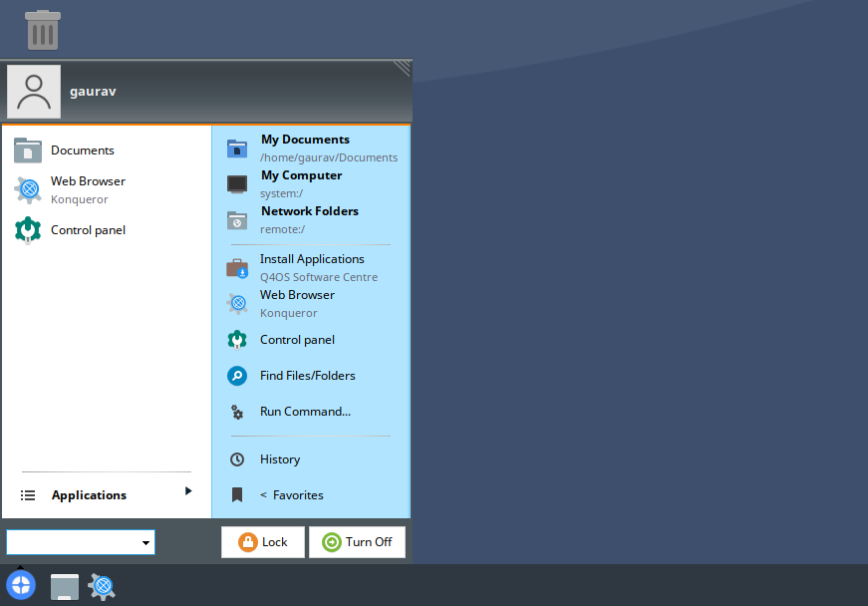Select Run Command... menu item
868x606 pixels.
coord(311,412)
